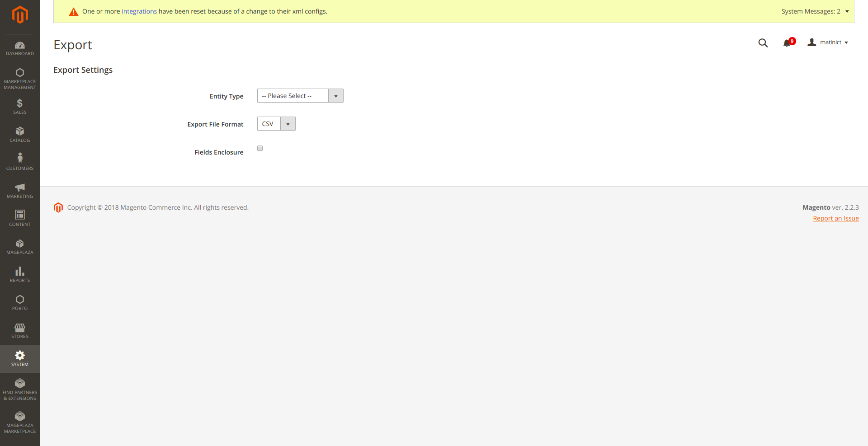
Task: Enable the Fields Enclosure checkbox
Action: tap(259, 148)
